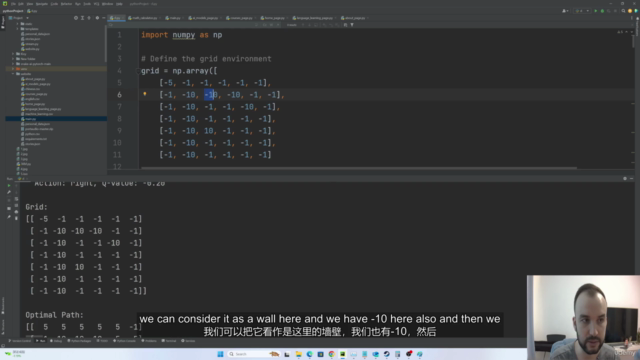Open the Edit menu

pos(20,4)
